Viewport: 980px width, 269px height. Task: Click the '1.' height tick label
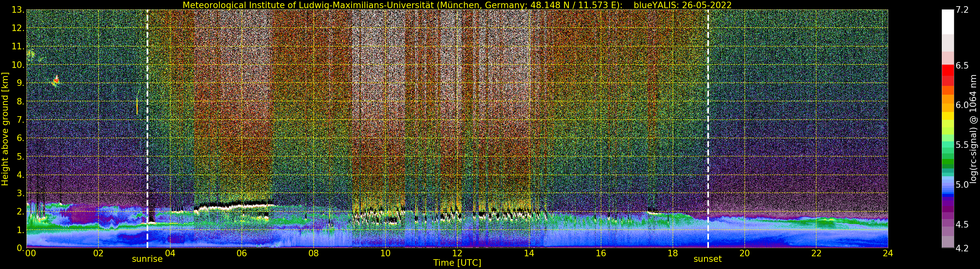[x=21, y=230]
